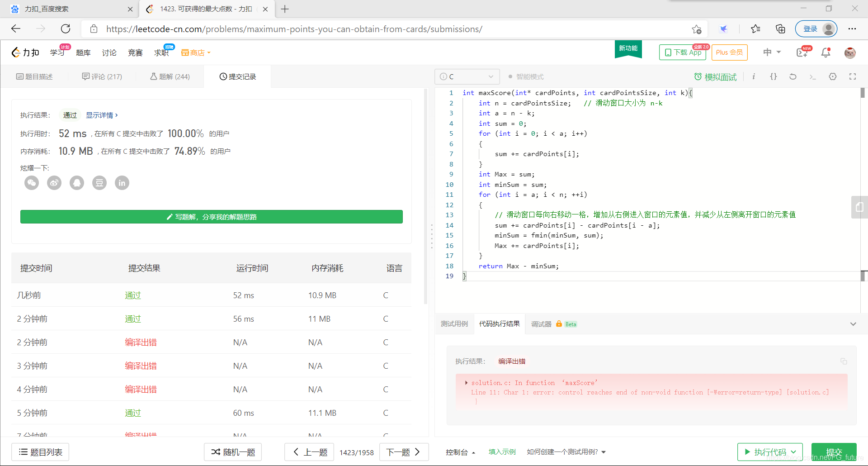Share result via QQ icon

tap(77, 183)
